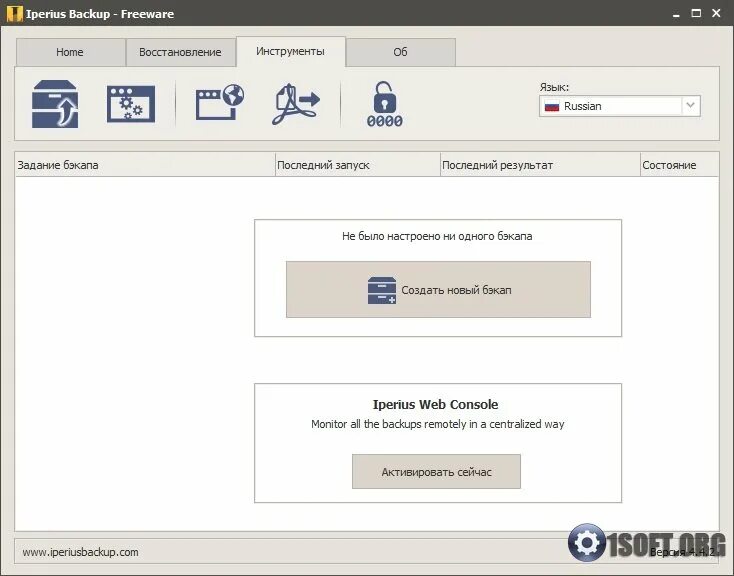
Task: Close the Iperius Backup window
Action: pos(716,13)
